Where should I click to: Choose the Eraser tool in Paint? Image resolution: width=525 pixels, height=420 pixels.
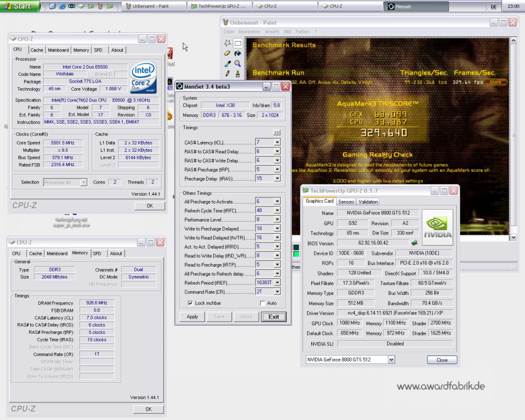click(x=228, y=53)
